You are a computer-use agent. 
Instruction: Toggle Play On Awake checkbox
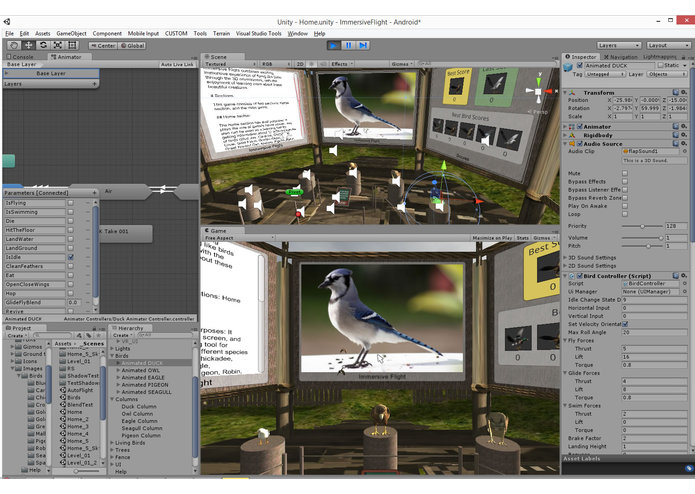(625, 206)
